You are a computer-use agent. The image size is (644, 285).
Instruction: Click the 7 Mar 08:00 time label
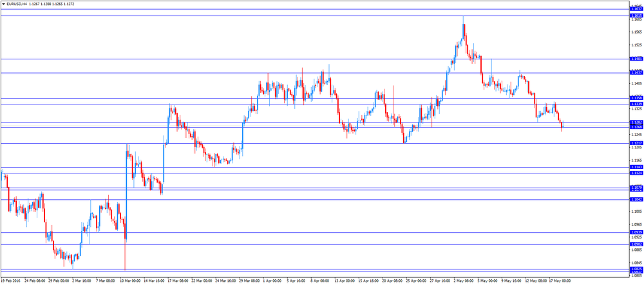pos(105,281)
